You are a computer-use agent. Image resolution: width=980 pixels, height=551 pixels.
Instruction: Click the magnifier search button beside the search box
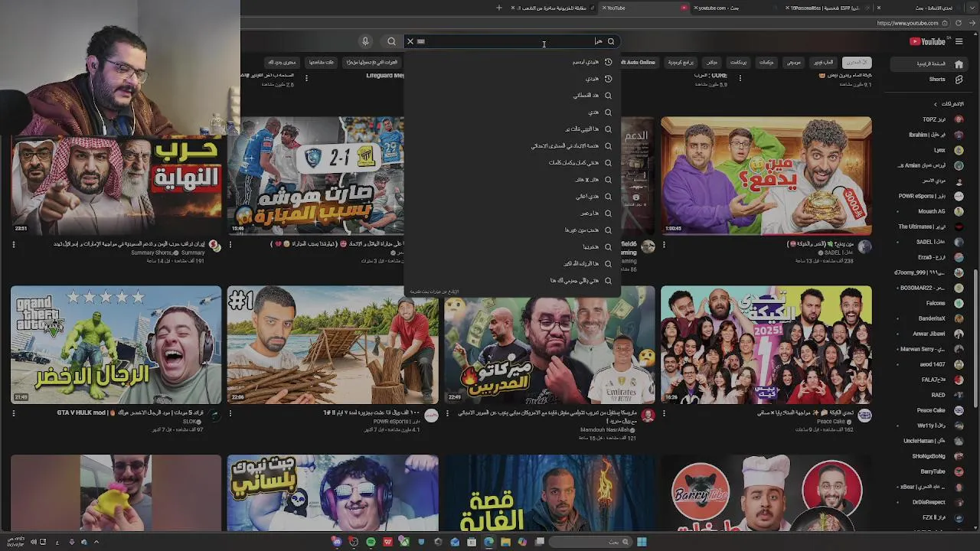pos(391,41)
